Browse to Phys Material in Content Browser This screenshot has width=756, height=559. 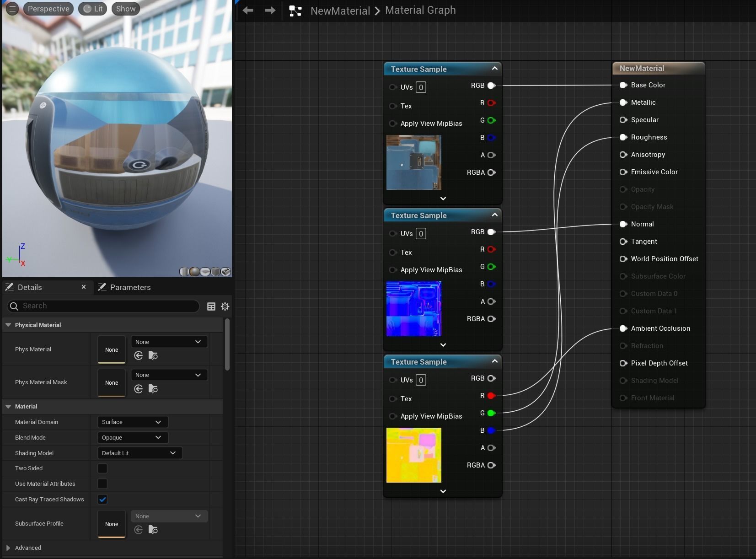[153, 355]
